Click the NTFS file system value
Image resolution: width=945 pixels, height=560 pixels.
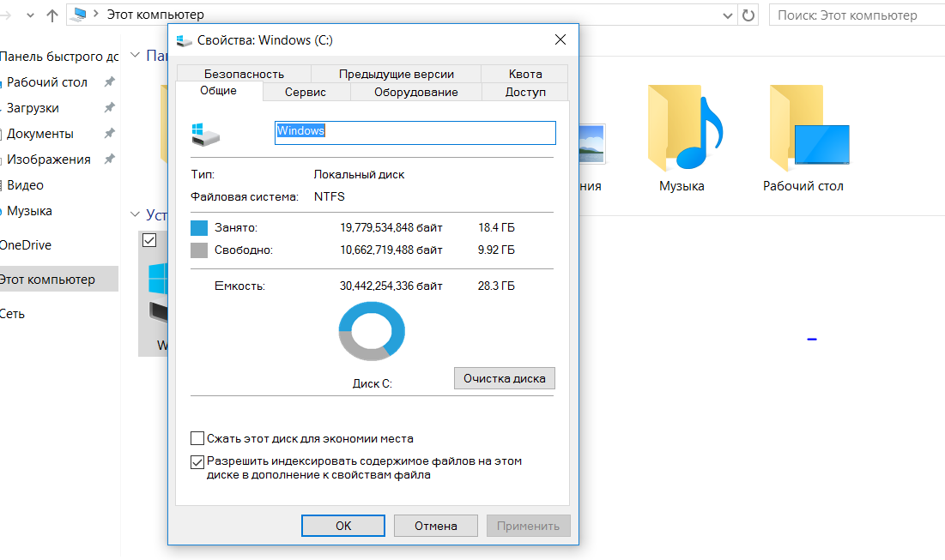pyautogui.click(x=329, y=197)
